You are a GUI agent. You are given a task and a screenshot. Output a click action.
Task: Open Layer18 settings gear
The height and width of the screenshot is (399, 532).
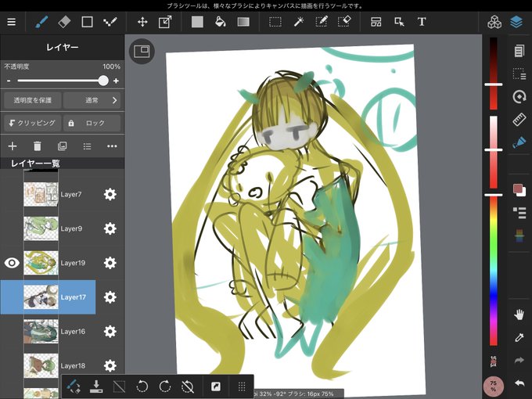(110, 366)
